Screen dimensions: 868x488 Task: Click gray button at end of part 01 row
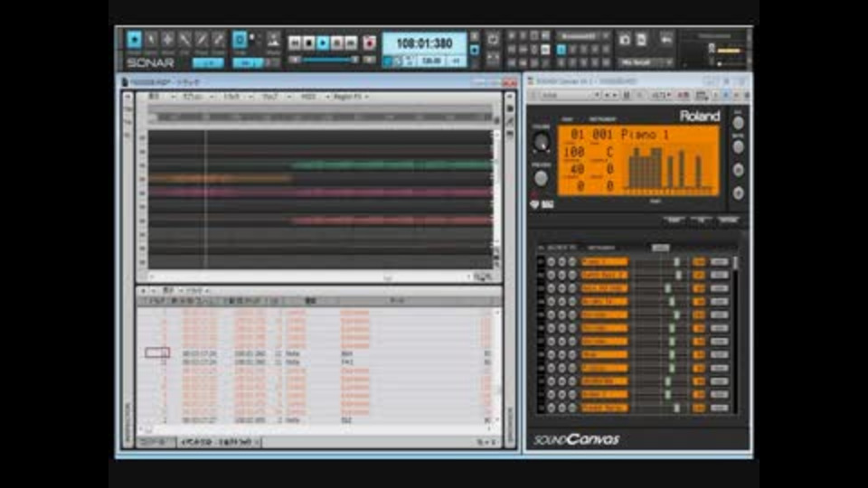719,262
